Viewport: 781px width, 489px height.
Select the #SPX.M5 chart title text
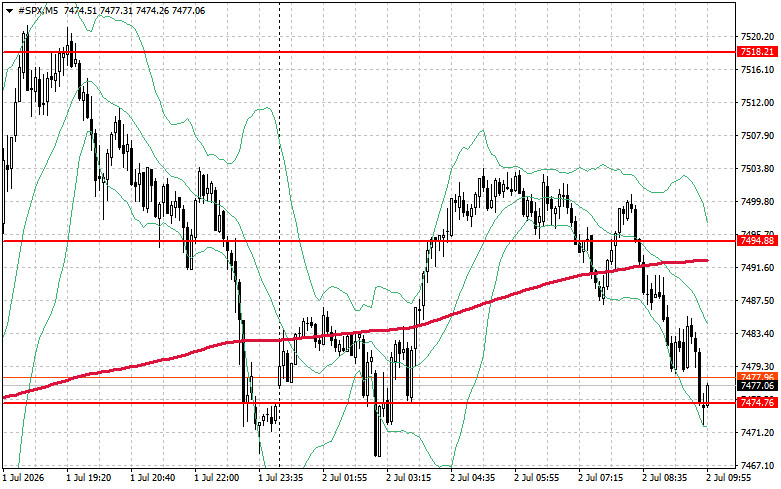(39, 10)
